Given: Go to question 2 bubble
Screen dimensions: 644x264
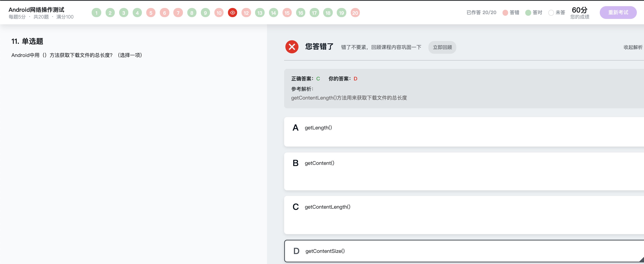Looking at the screenshot, I should [x=110, y=13].
